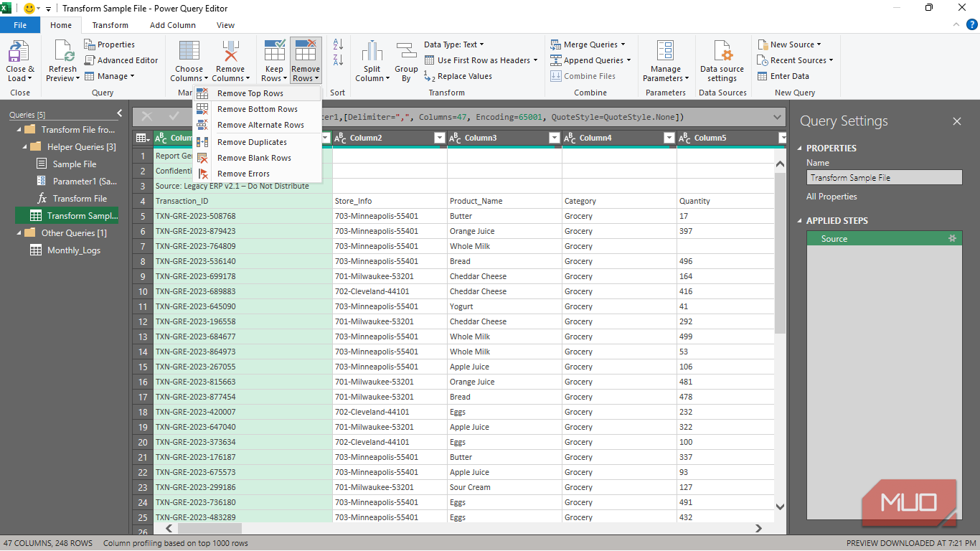Image resolution: width=980 pixels, height=551 pixels.
Task: Click the Close & Load icon
Action: 19,52
